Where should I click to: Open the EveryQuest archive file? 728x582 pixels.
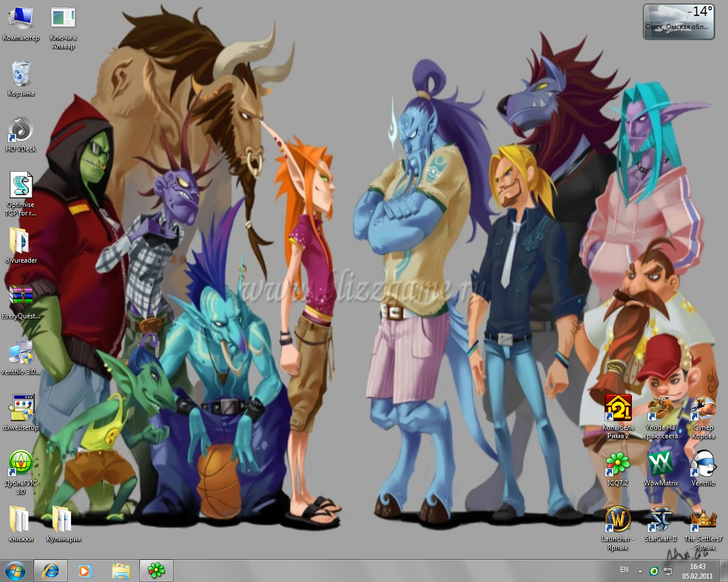pyautogui.click(x=21, y=301)
